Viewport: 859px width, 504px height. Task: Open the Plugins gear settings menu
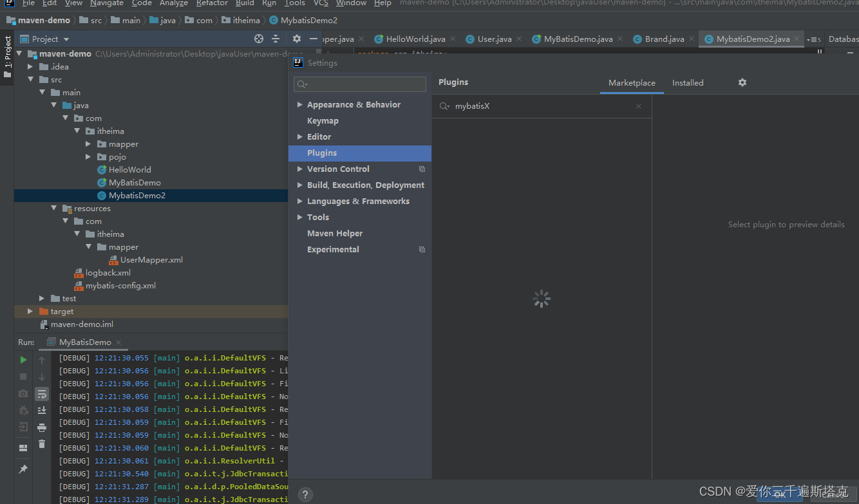[x=742, y=82]
